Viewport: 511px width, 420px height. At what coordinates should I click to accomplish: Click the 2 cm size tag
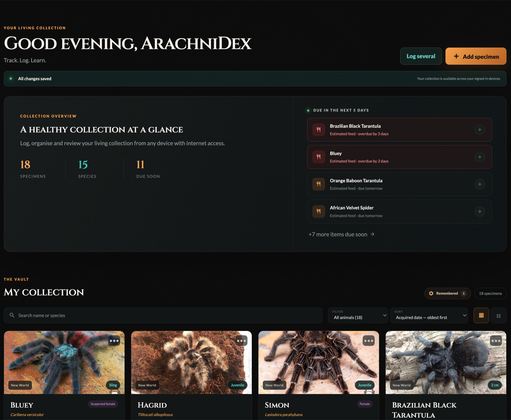point(495,385)
